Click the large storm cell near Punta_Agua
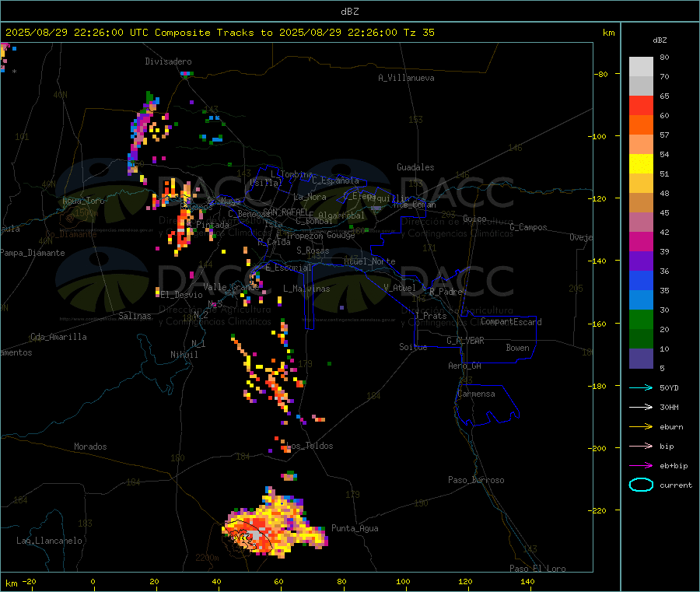Screen dimensions: 700x592 [275, 524]
